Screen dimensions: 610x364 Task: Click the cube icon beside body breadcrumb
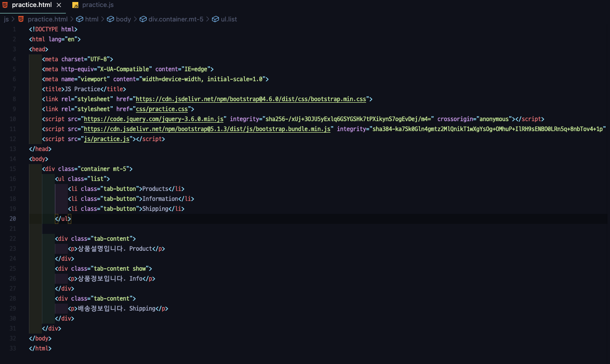click(110, 19)
